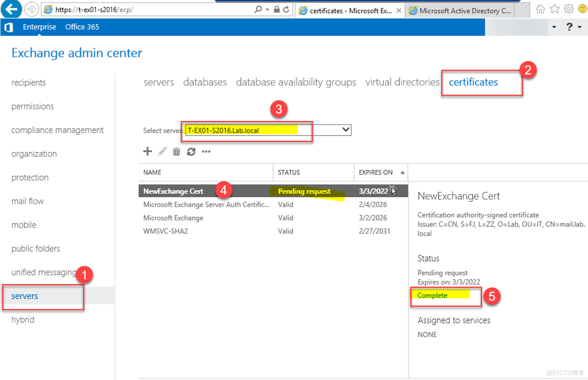The width and height of the screenshot is (588, 380).
Task: Open the databases sub-tab
Action: click(205, 82)
